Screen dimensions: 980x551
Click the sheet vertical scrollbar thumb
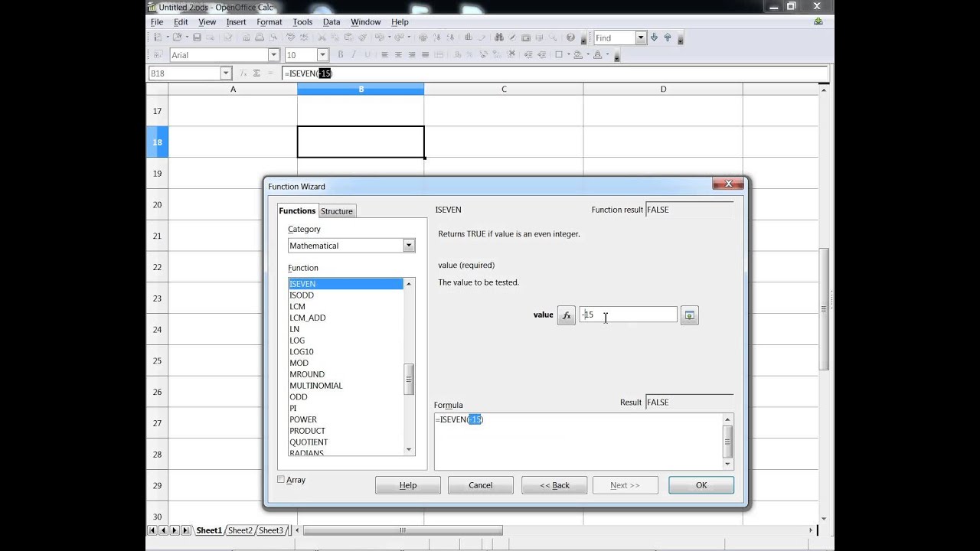tap(824, 309)
